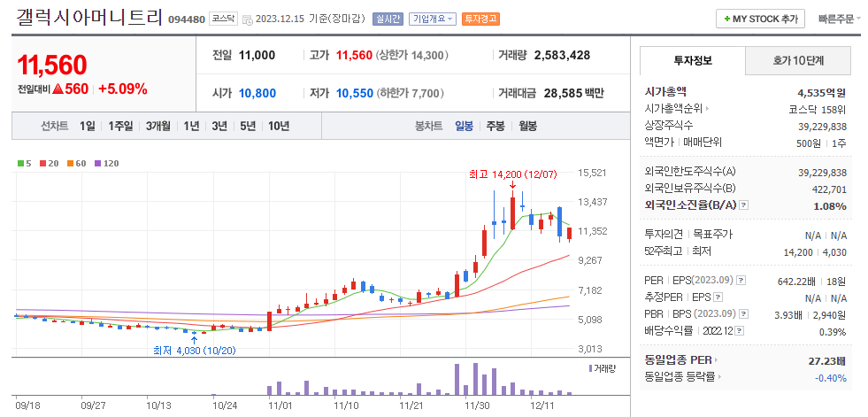Click the +5.09% change rate
The height and width of the screenshot is (417, 868).
123,89
